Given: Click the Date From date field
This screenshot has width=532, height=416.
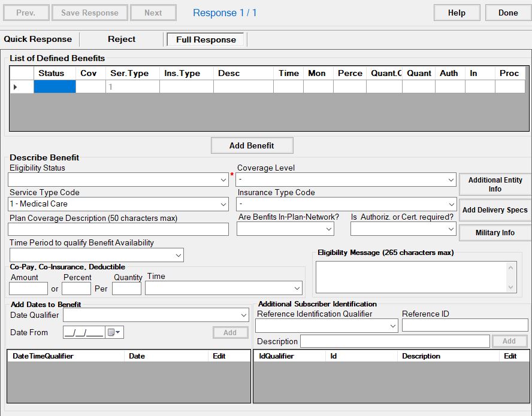Looking at the screenshot, I should (x=84, y=333).
